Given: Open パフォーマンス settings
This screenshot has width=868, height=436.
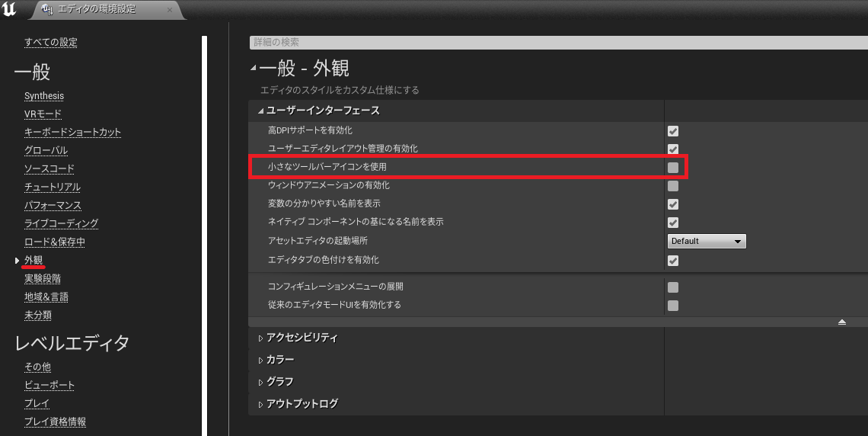Looking at the screenshot, I should coord(53,205).
